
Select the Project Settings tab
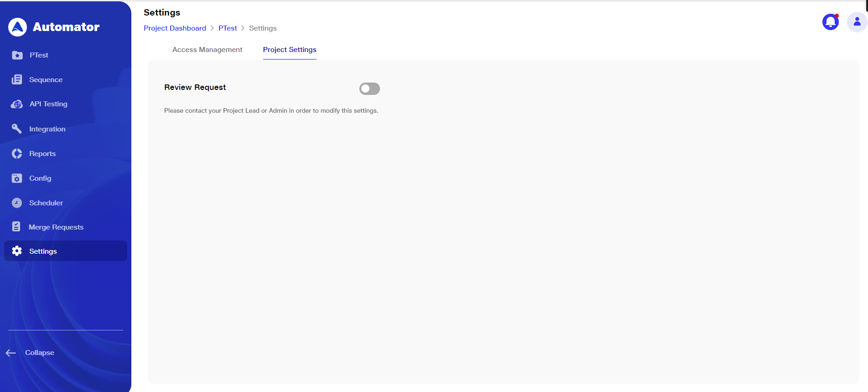(x=290, y=50)
